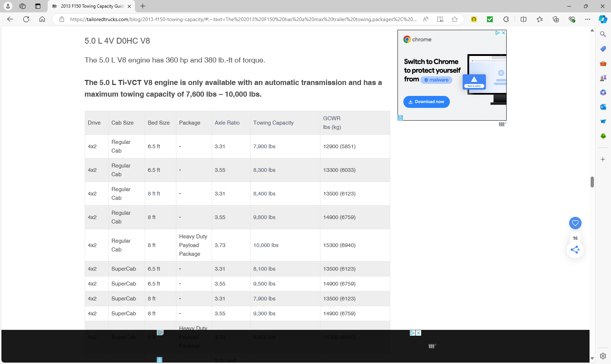Open sidebar Games chess icon
Screen dimensions: 611x364
(x=603, y=78)
